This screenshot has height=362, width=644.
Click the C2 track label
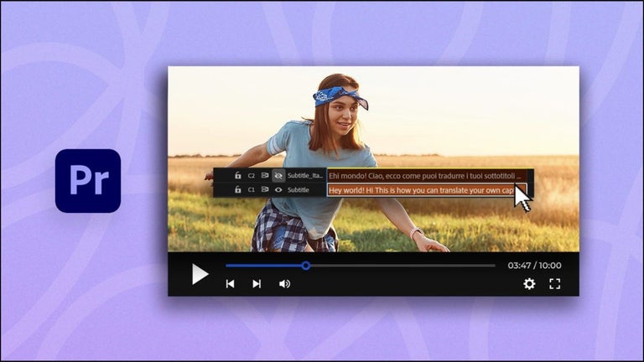[x=251, y=176]
